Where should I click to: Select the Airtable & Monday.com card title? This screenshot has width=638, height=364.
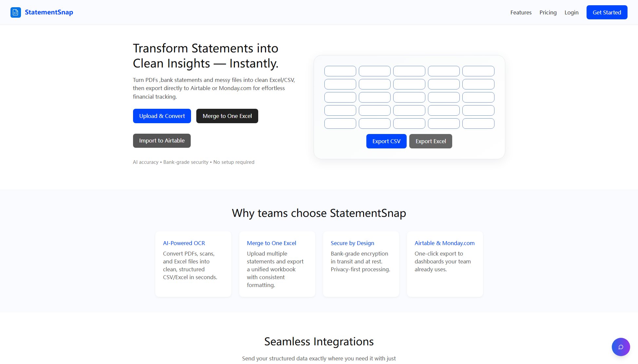pos(444,243)
